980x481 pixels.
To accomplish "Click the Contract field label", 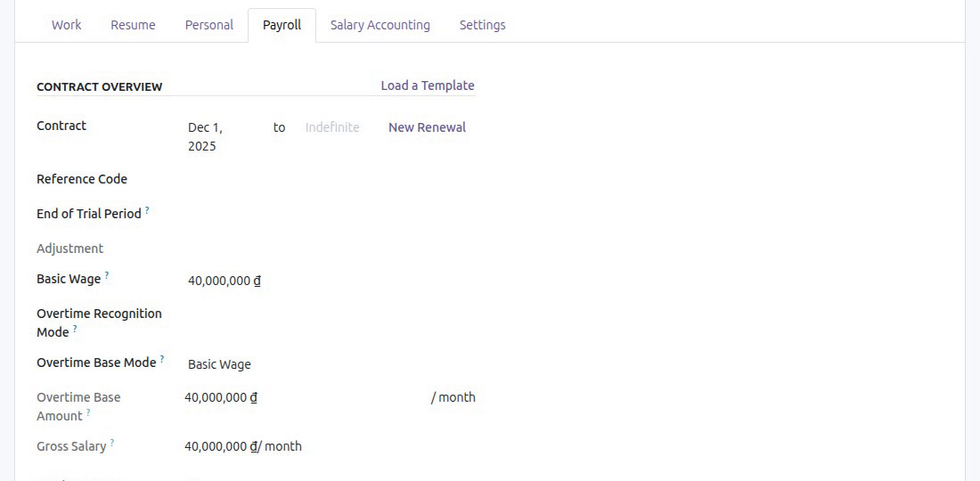I will (x=61, y=126).
